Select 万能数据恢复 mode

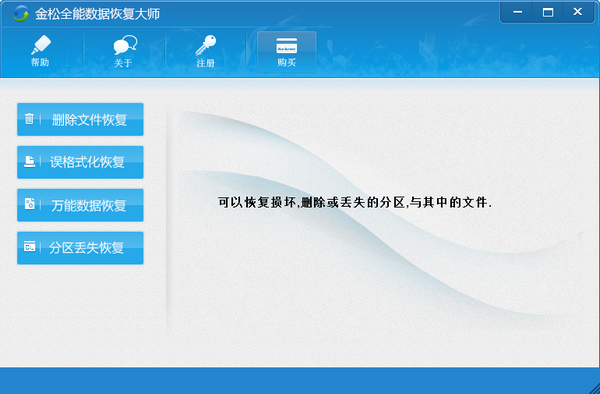tap(80, 205)
